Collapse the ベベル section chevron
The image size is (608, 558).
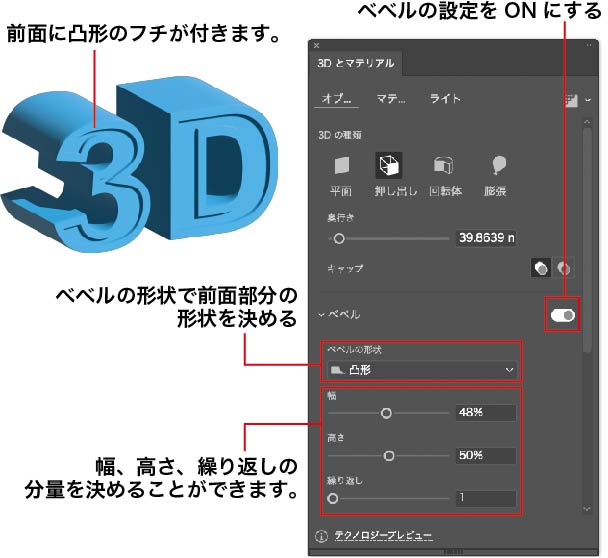click(322, 315)
